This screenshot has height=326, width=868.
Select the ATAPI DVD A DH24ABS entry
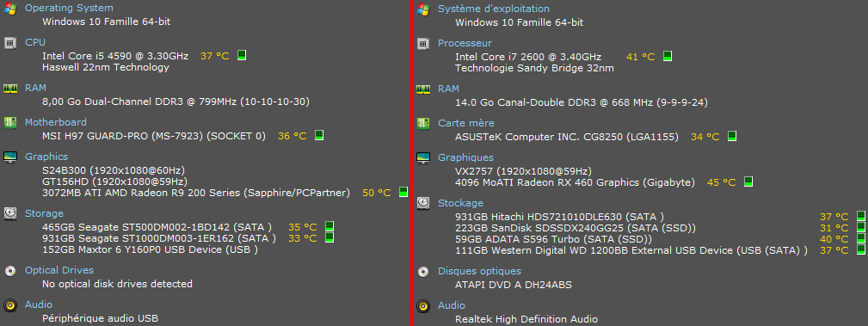point(514,285)
